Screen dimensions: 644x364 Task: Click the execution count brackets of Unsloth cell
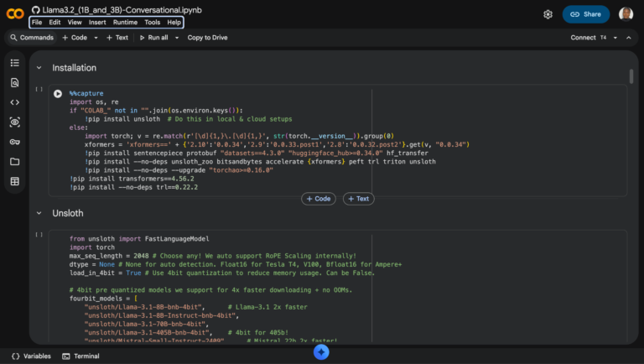(x=39, y=235)
